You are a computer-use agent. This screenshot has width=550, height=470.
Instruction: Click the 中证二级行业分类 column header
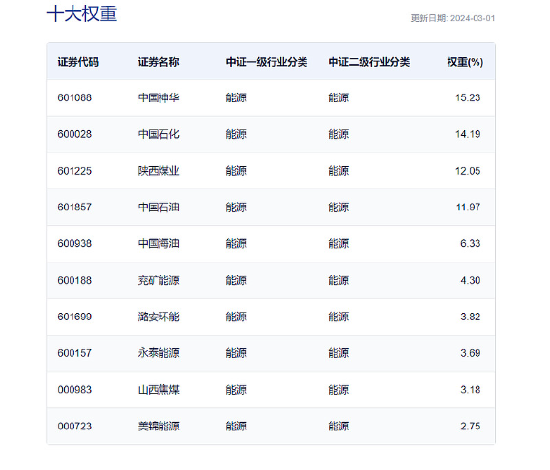369,62
